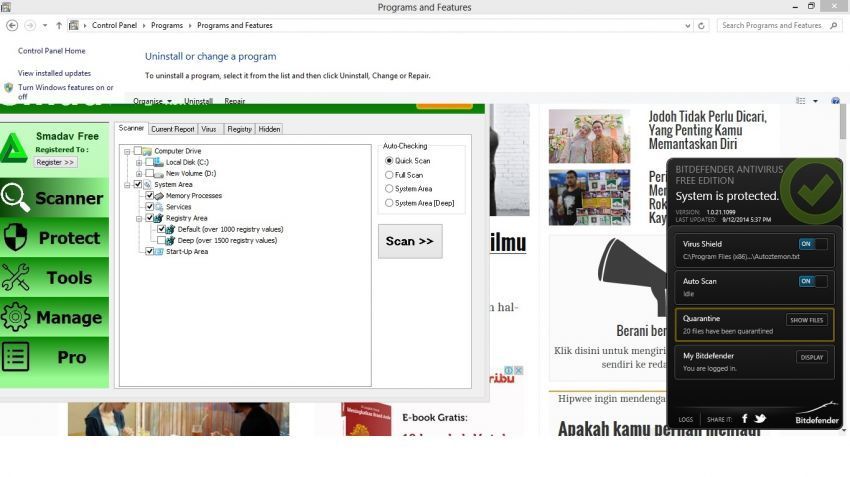The height and width of the screenshot is (477, 850).
Task: Click the Bitdefender green checkmark status icon
Action: click(x=812, y=190)
